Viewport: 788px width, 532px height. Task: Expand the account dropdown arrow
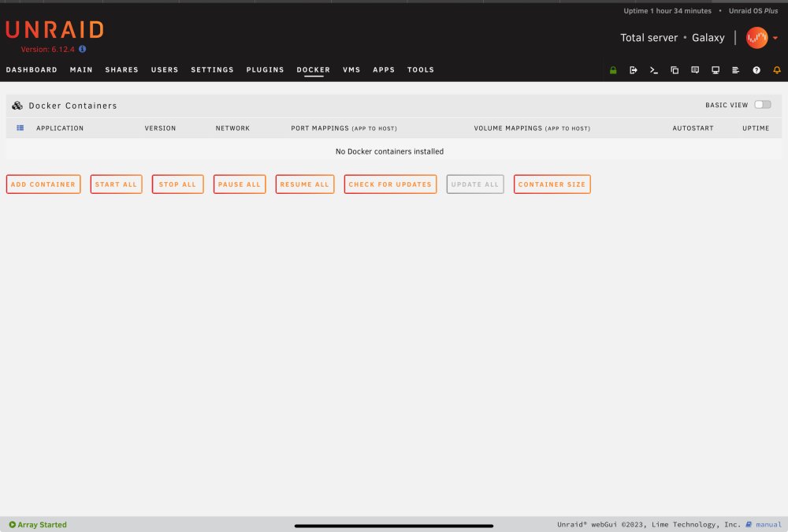pyautogui.click(x=775, y=38)
